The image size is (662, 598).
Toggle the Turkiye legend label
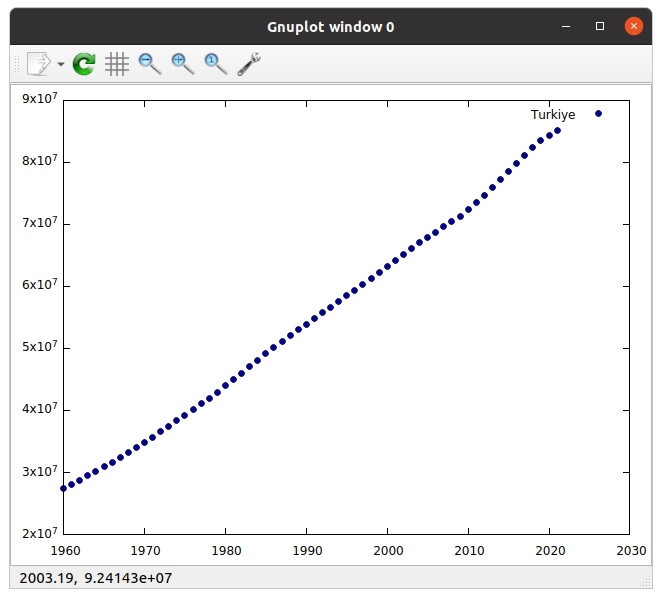click(553, 115)
